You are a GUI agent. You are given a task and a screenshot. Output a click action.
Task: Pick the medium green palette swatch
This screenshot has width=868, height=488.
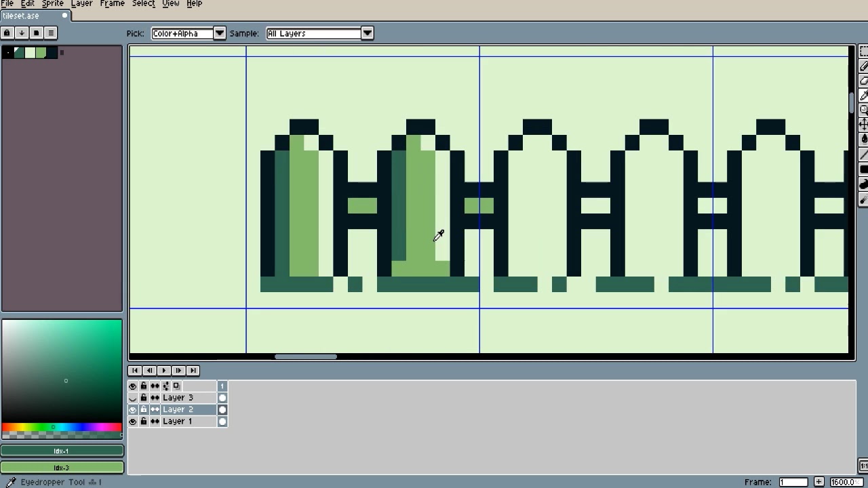[41, 53]
